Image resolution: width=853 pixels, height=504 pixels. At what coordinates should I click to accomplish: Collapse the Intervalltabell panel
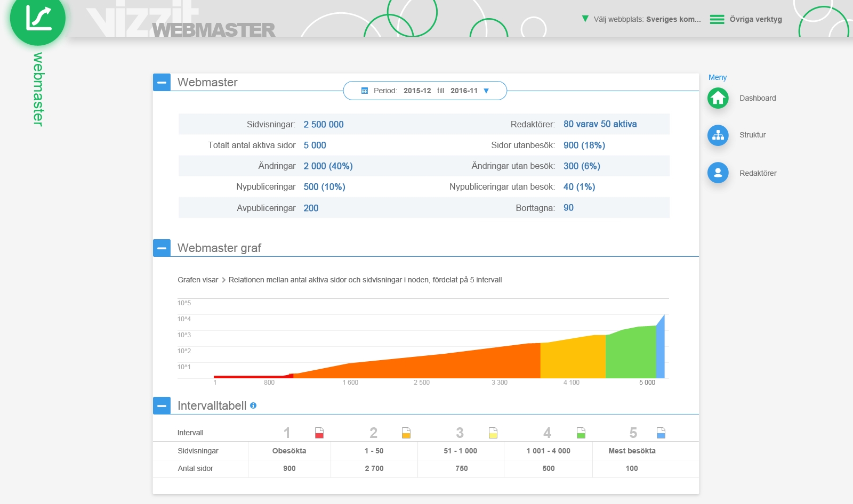[x=162, y=405]
